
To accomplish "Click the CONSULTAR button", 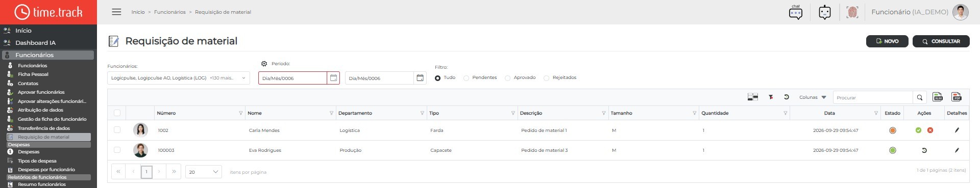I will (941, 41).
